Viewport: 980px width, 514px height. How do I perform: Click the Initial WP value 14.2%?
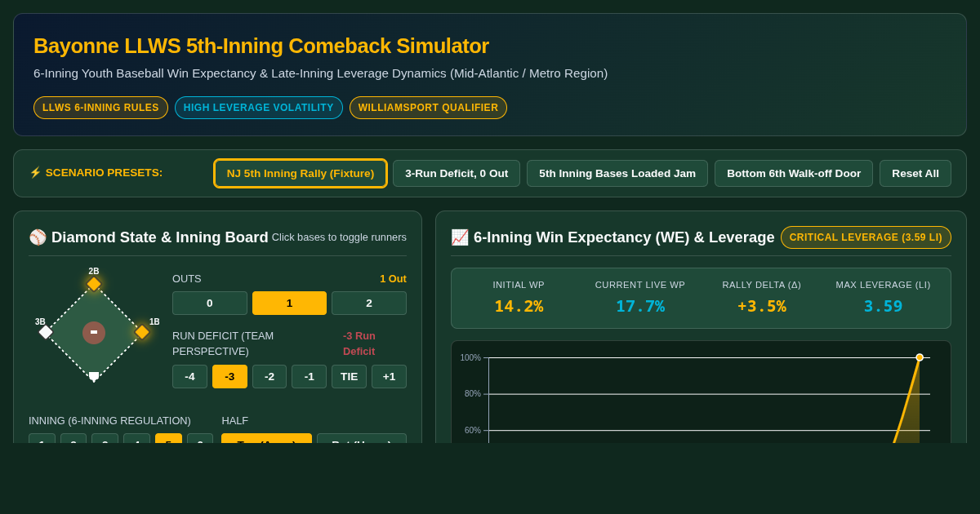(x=519, y=306)
